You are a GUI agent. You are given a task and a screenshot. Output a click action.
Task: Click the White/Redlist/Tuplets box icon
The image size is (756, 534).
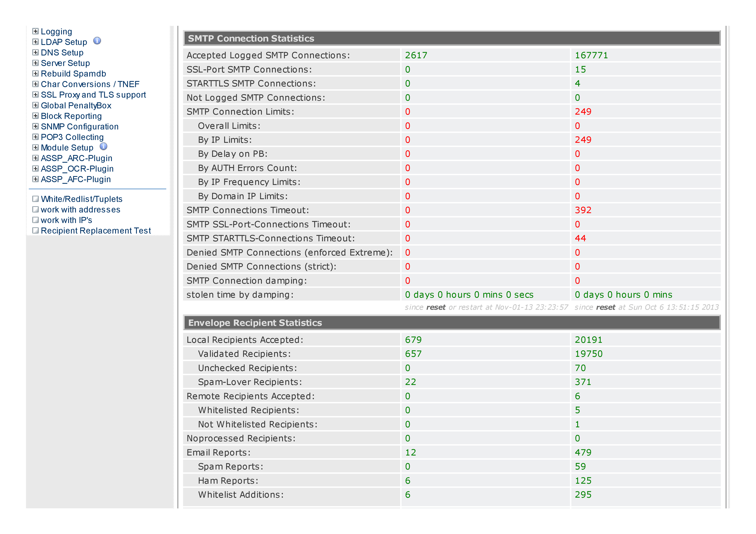click(36, 199)
